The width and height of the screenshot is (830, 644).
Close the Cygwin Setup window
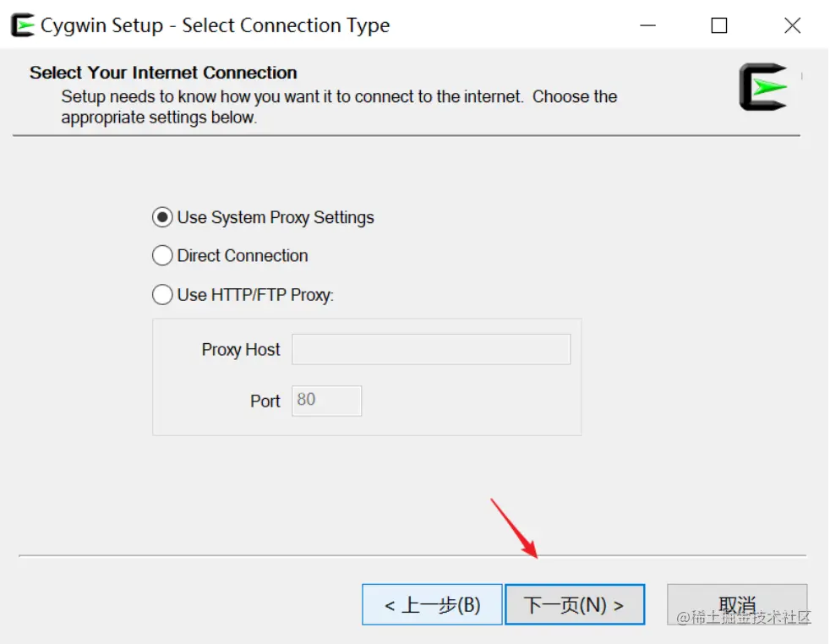click(x=793, y=25)
